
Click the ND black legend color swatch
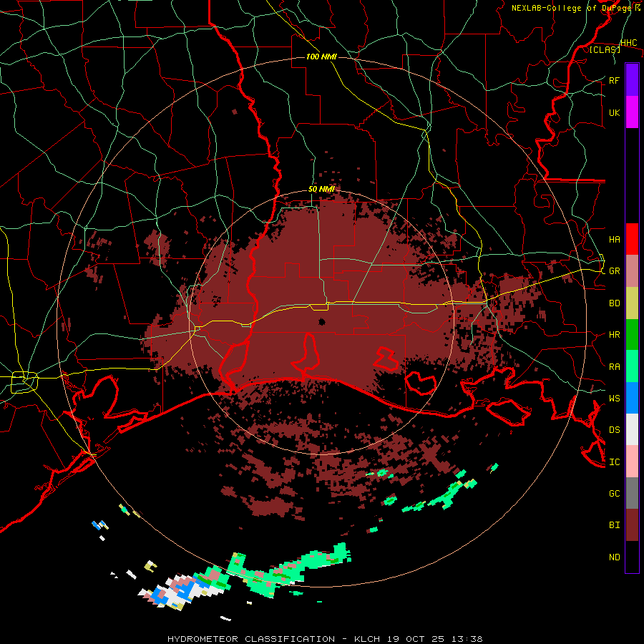632,557
